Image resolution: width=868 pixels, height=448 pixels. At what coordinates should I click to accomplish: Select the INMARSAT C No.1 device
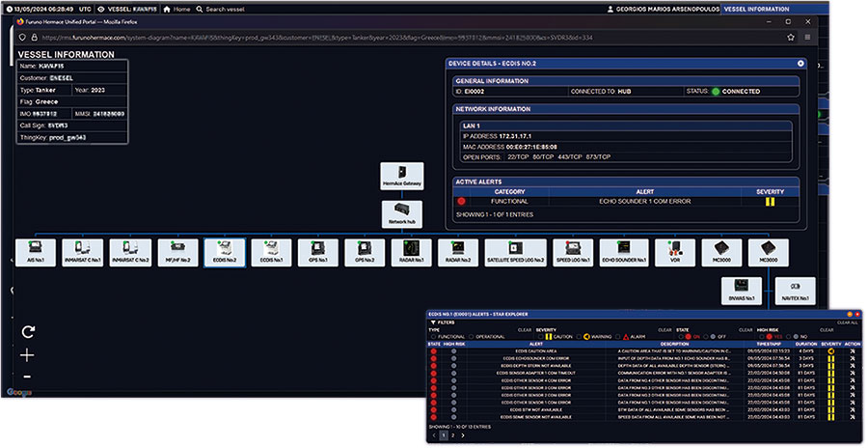pos(83,253)
